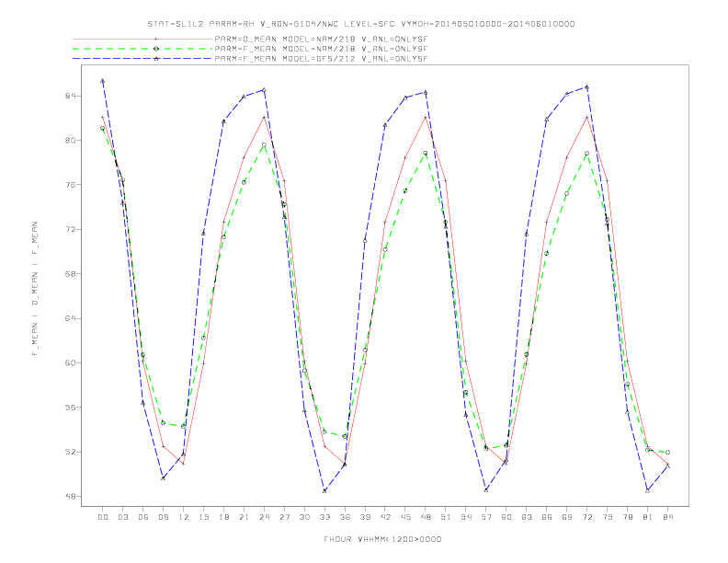The image size is (728, 563).
Task: Select the PARM=F_MEAN MODEL=NAM/218 legend entry
Action: pos(321,49)
